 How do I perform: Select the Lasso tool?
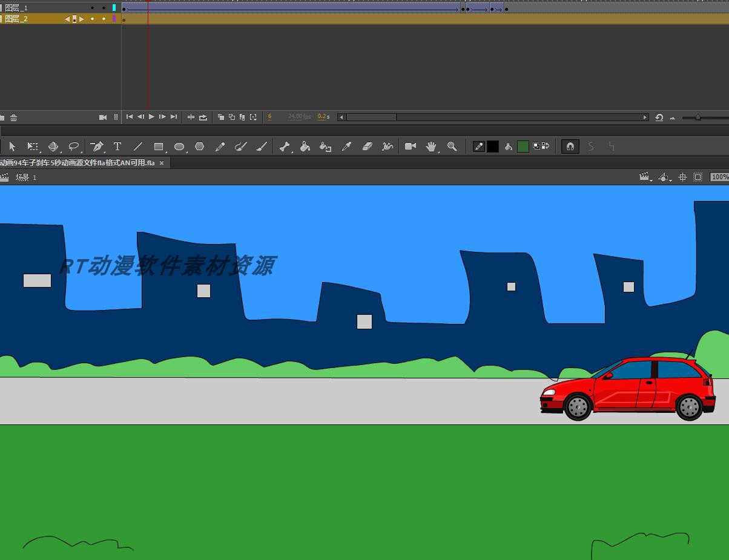(x=74, y=147)
